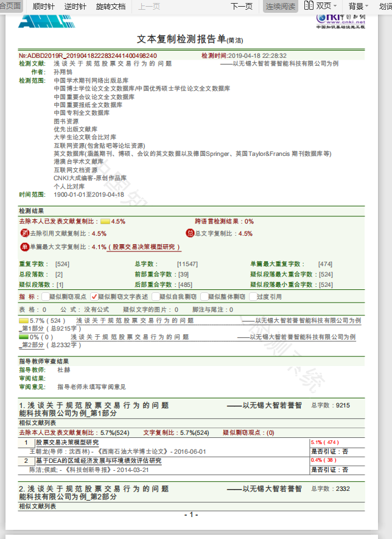Image resolution: width=392 pixels, height=539 pixels.
Task: Click the 重复字数 [524] value
Action: coord(62,264)
